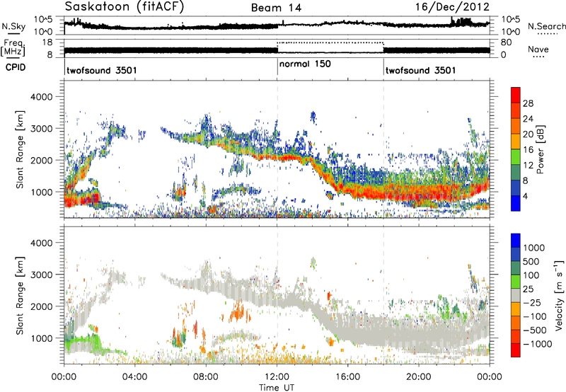Click the right '10^0' noise axis tick
The width and height of the screenshot is (566, 392).
(x=511, y=32)
